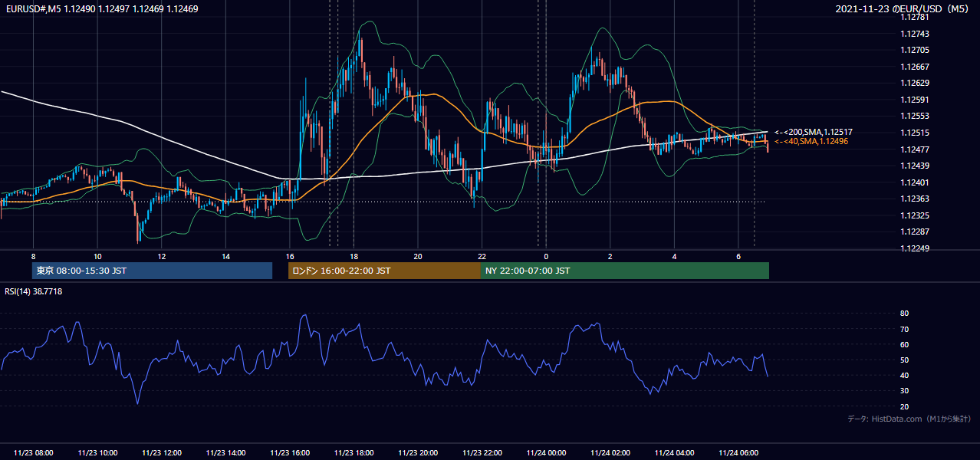
Task: Click hour tick 22 under the price chart
Action: click(482, 255)
